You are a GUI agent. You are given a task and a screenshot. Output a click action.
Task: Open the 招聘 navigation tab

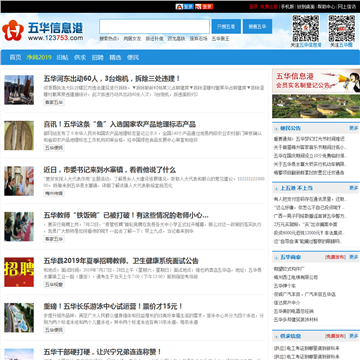click(x=98, y=57)
